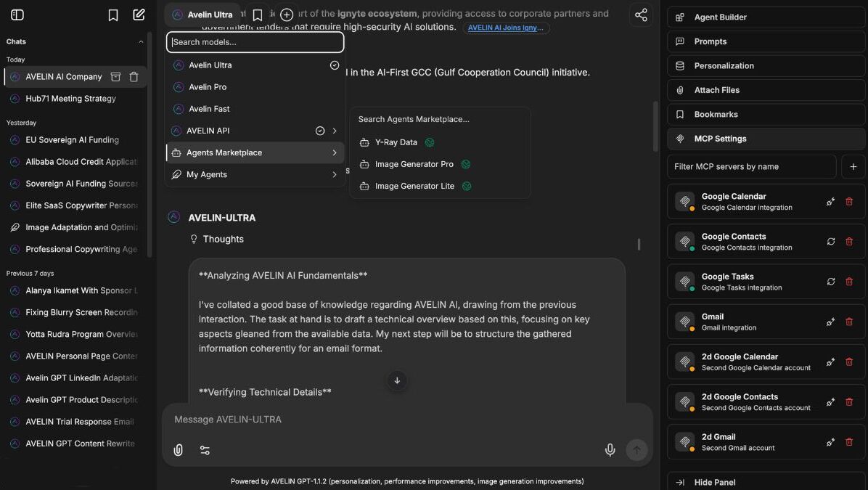The image size is (868, 490).
Task: Archive the AVELIN AI Company chat
Action: [115, 77]
